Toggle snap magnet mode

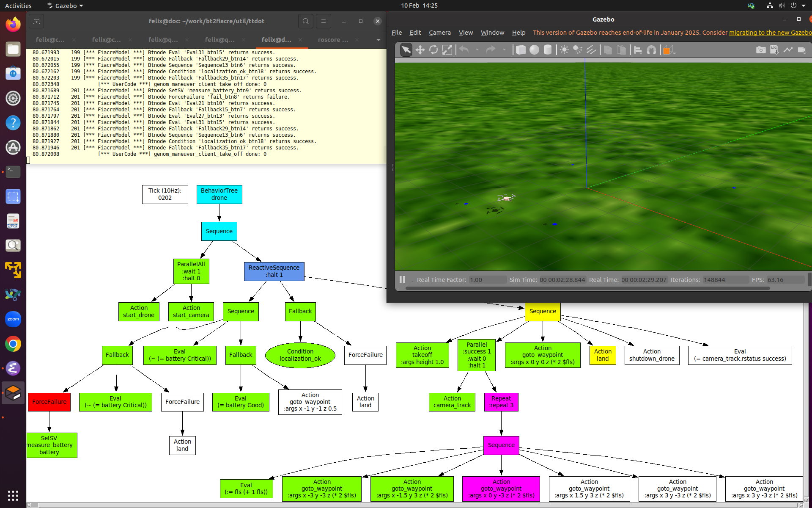click(651, 50)
